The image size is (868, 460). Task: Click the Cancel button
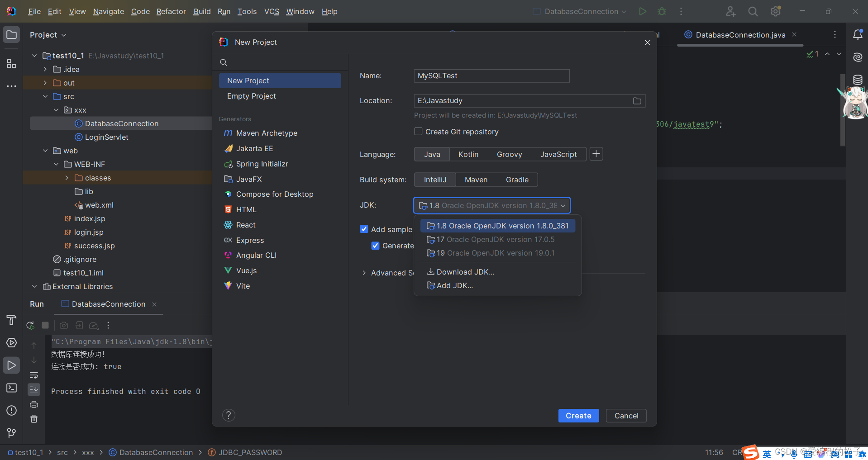[x=626, y=416]
